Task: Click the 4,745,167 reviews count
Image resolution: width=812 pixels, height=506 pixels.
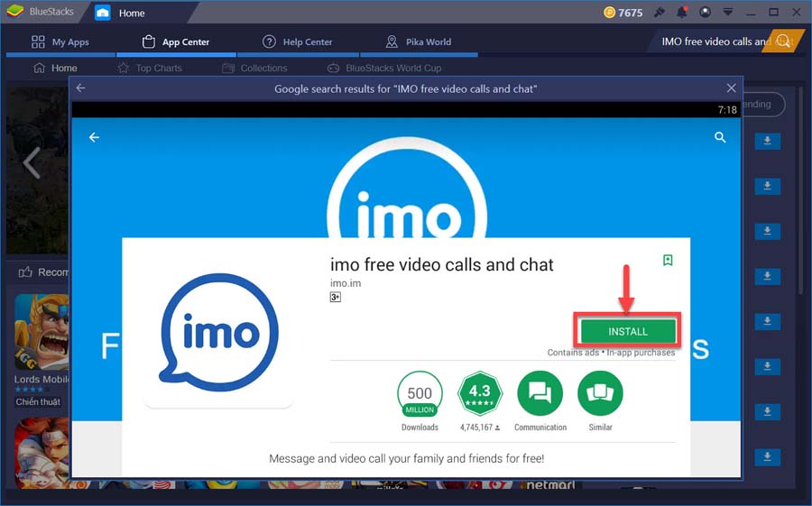Action: pyautogui.click(x=480, y=428)
